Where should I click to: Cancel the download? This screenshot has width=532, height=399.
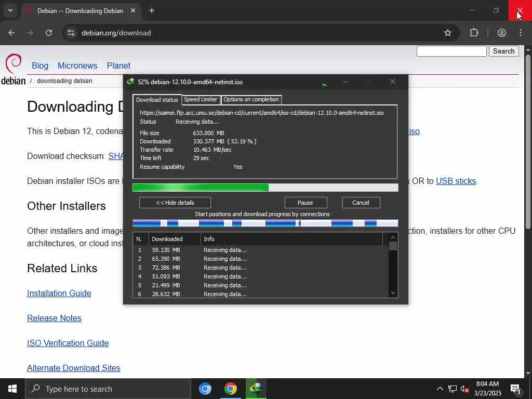(x=361, y=203)
